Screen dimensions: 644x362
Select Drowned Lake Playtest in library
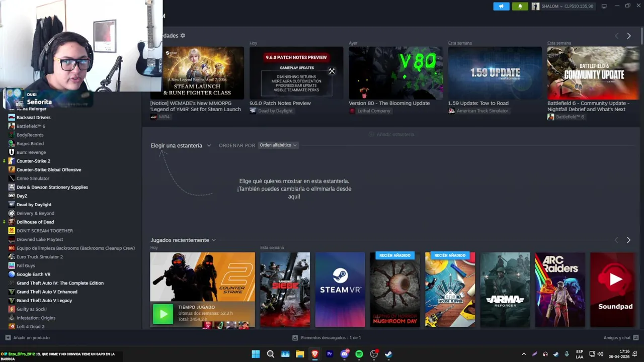pyautogui.click(x=40, y=239)
